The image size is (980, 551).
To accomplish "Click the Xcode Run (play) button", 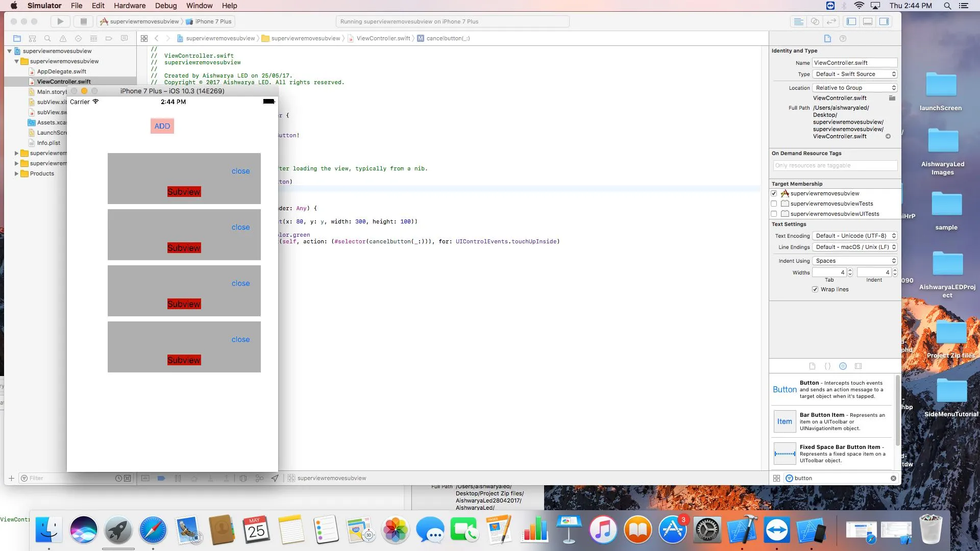I will point(60,21).
